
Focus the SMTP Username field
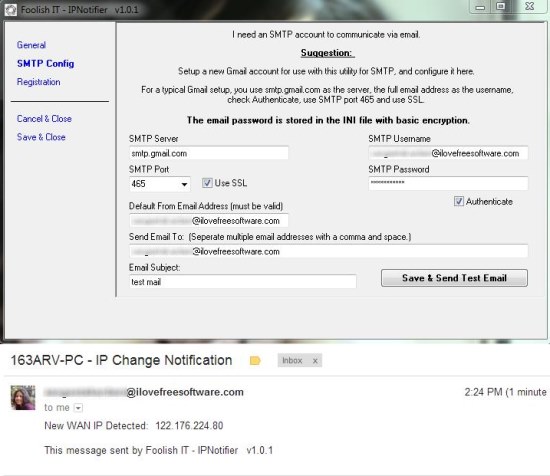click(448, 153)
